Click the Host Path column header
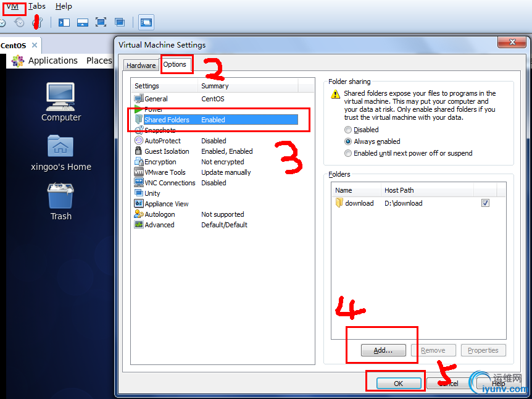 (x=427, y=190)
